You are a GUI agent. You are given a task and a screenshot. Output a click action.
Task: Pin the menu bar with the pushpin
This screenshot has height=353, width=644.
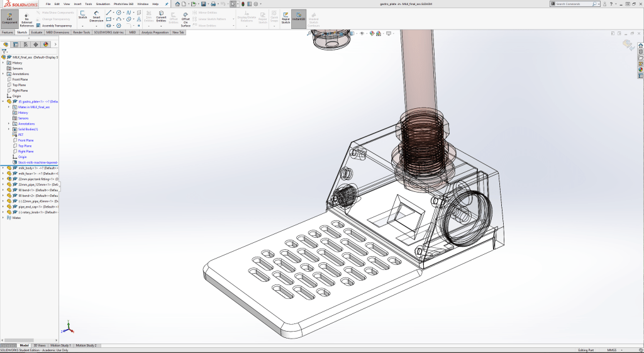point(166,4)
